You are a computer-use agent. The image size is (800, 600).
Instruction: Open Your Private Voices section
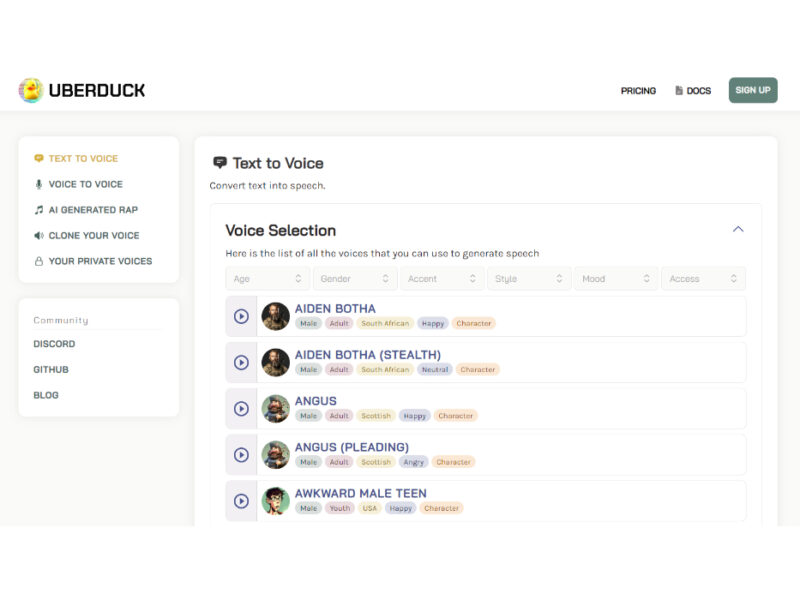coord(100,261)
